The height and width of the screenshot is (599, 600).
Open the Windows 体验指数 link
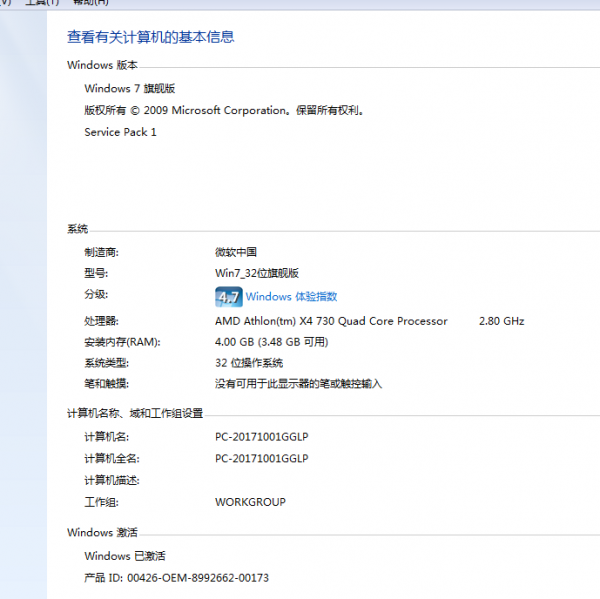click(x=291, y=297)
